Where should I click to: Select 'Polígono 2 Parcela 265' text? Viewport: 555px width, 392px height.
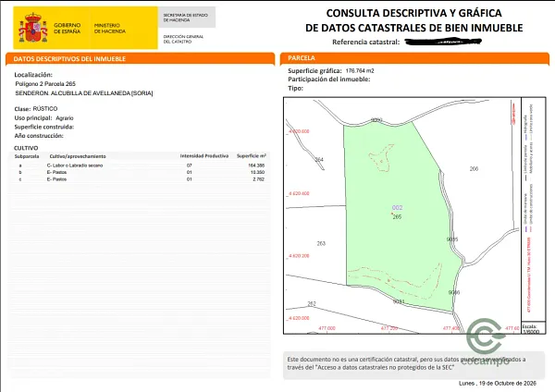click(x=45, y=84)
